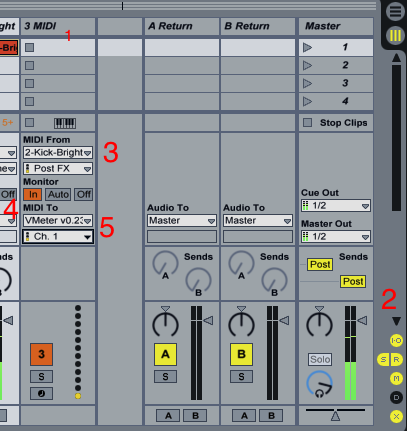Open the Cue Out 1/2 dropdown
The height and width of the screenshot is (431, 407).
(336, 206)
